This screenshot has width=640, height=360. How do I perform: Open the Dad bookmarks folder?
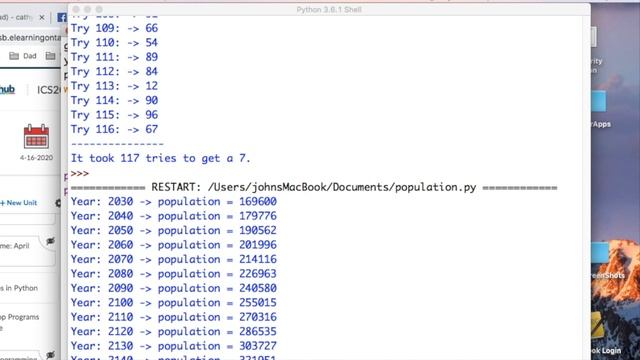(23, 56)
